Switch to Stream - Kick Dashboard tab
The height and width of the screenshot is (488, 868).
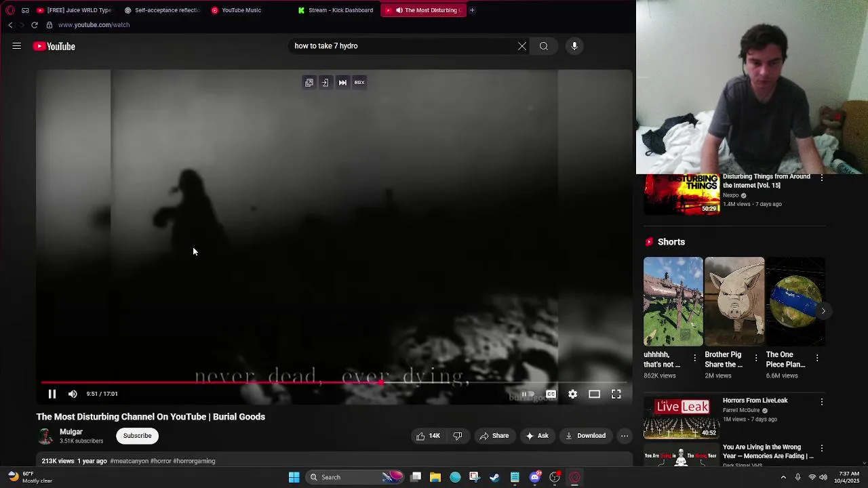pos(336,10)
